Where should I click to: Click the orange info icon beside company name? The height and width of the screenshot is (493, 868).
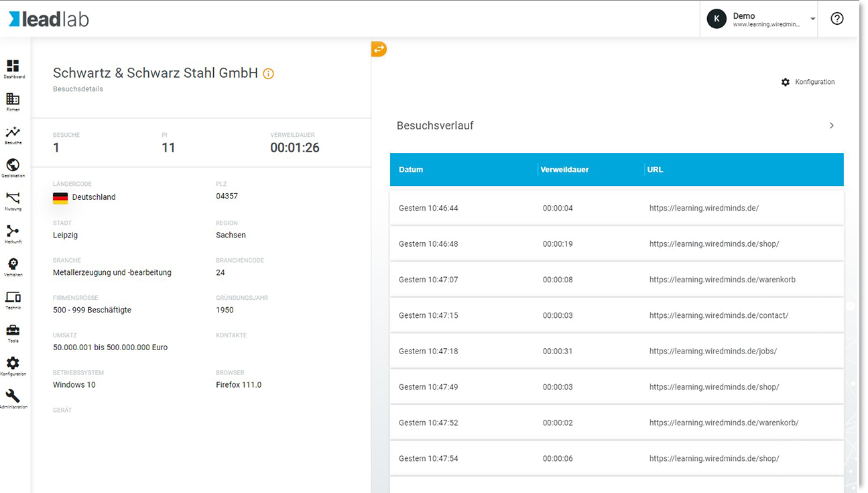click(268, 74)
